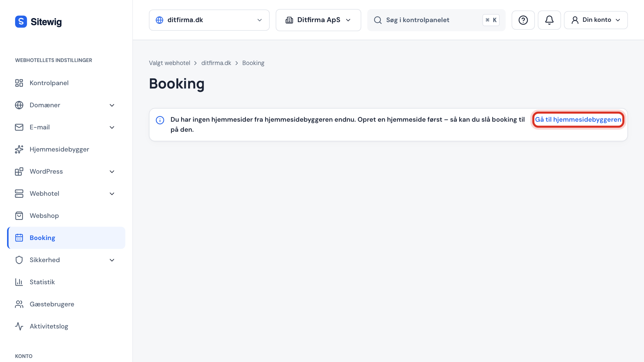Click Gå til hjemmesidebyggeren link
The height and width of the screenshot is (362, 644).
[578, 120]
